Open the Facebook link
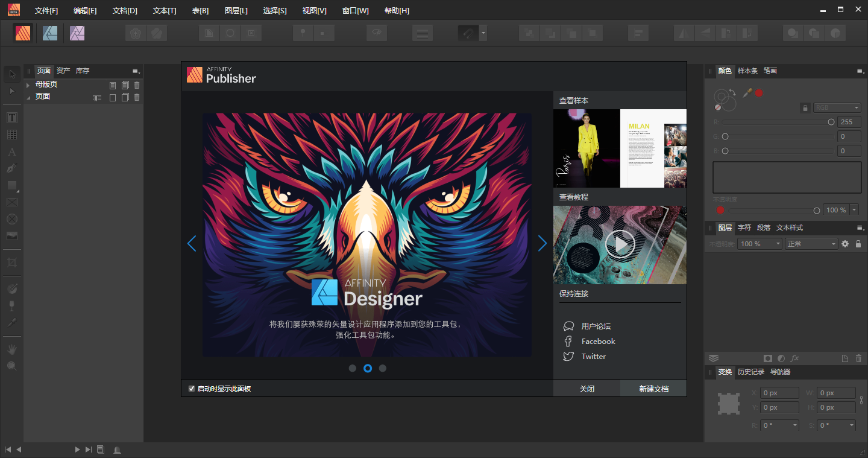Image resolution: width=868 pixels, height=458 pixels. point(598,342)
